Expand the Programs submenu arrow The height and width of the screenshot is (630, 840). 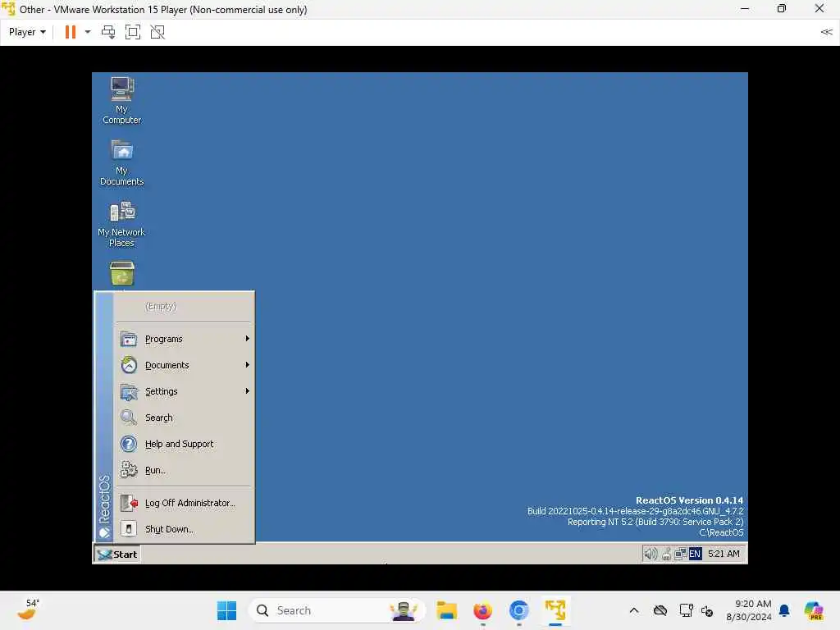[247, 339]
